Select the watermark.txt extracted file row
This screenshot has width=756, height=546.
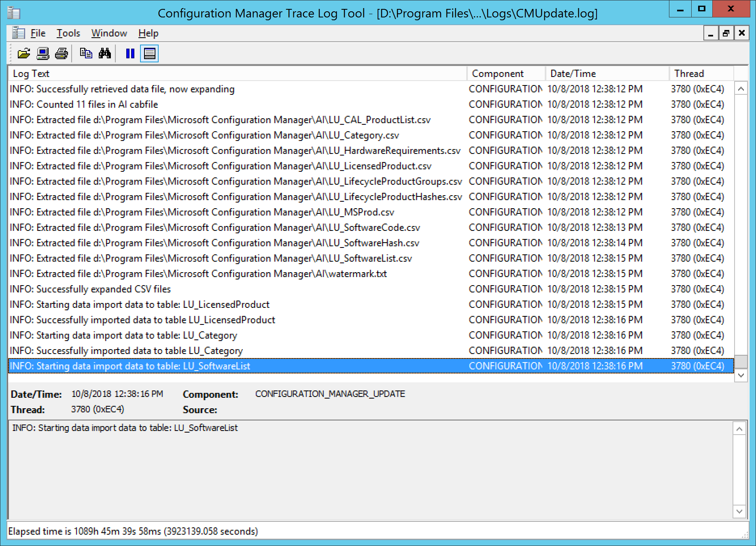click(371, 273)
